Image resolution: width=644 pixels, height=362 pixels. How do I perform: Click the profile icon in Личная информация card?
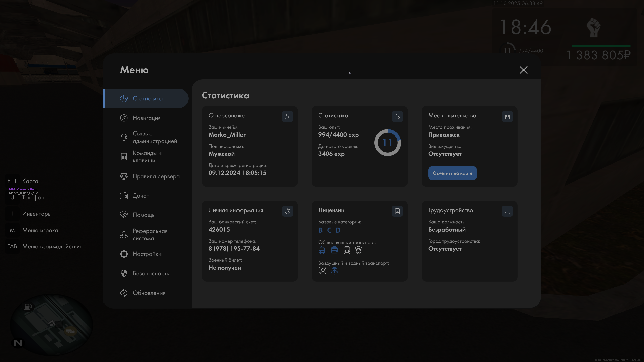point(287,211)
